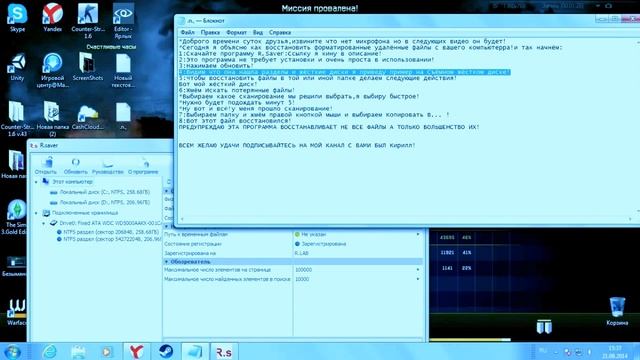Select the Warface desktop icon
Viewport: 640px width, 360px height.
16,312
